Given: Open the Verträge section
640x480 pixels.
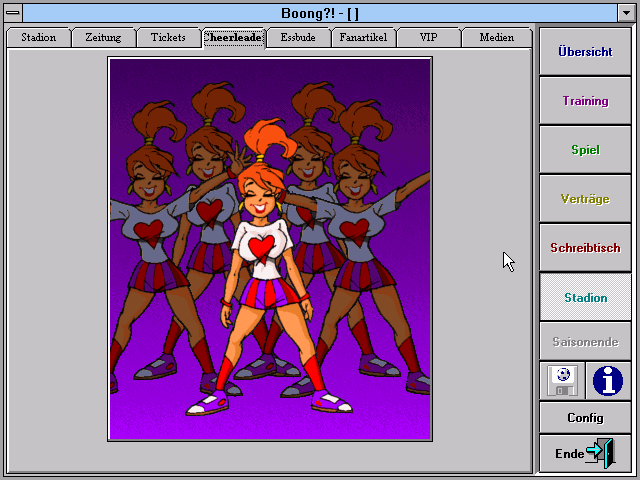Looking at the screenshot, I should point(585,199).
